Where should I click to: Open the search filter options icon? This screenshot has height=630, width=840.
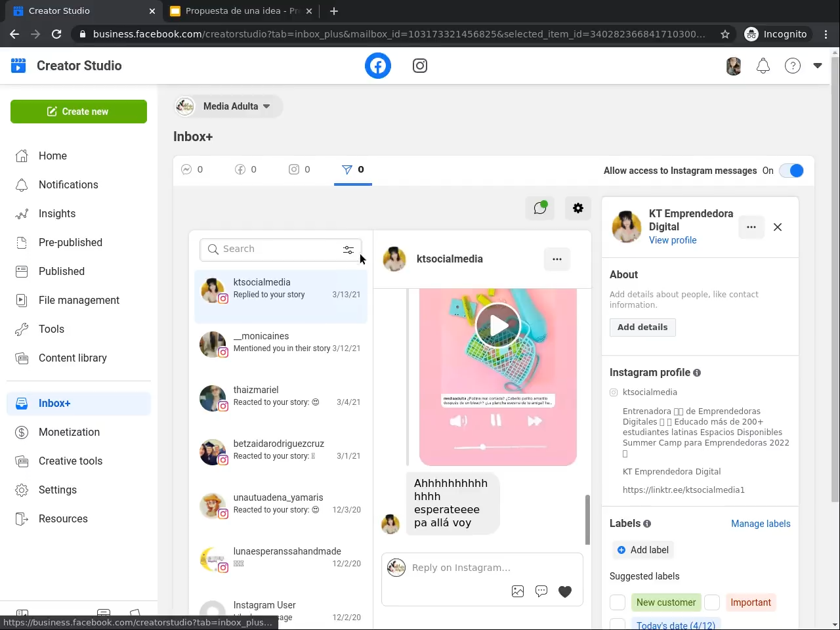tap(348, 250)
